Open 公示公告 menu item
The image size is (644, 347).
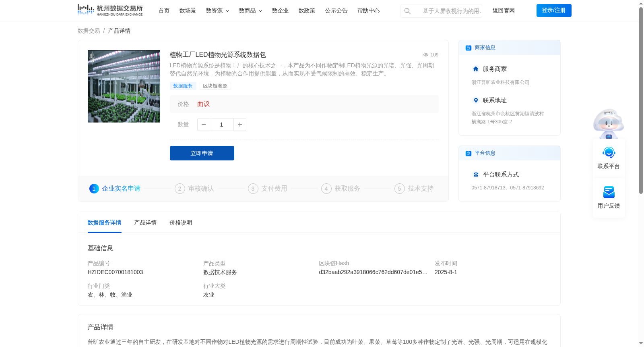point(336,11)
